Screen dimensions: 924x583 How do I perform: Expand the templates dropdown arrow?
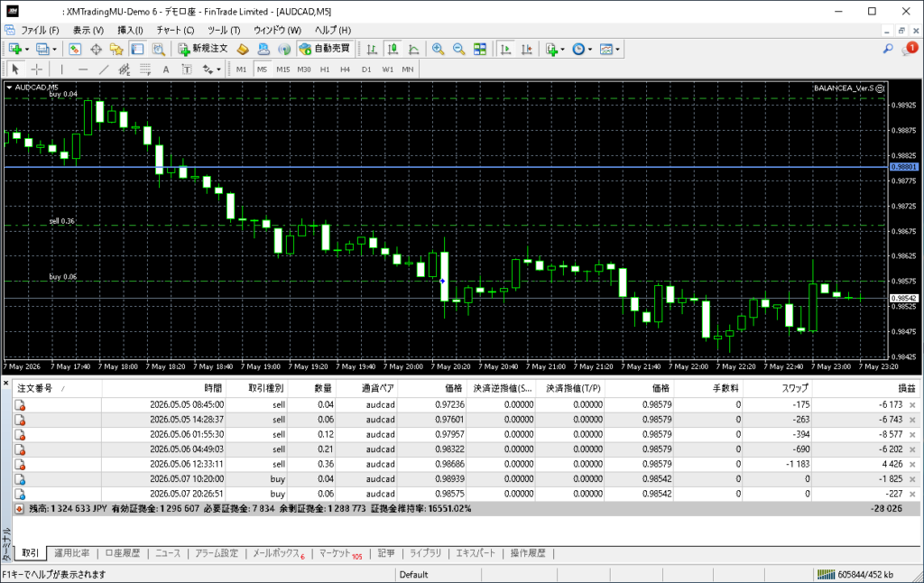pyautogui.click(x=617, y=50)
